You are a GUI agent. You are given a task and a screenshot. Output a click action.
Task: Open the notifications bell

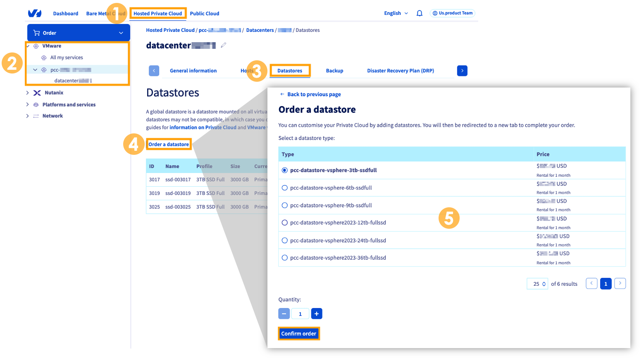click(x=420, y=13)
